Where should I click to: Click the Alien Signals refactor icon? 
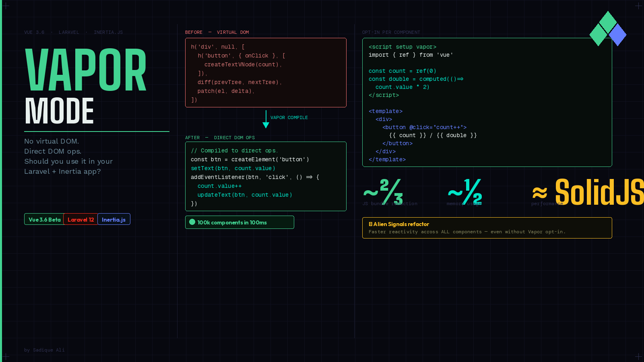point(371,224)
